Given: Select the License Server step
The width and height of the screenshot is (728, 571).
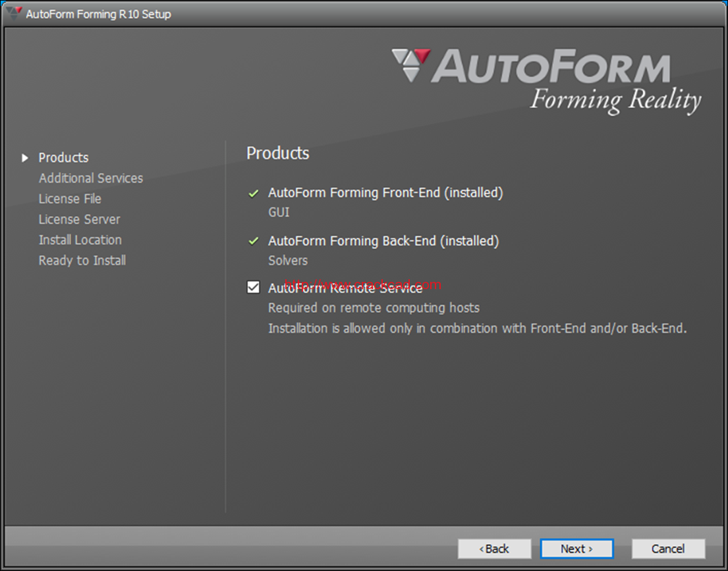Looking at the screenshot, I should click(80, 219).
